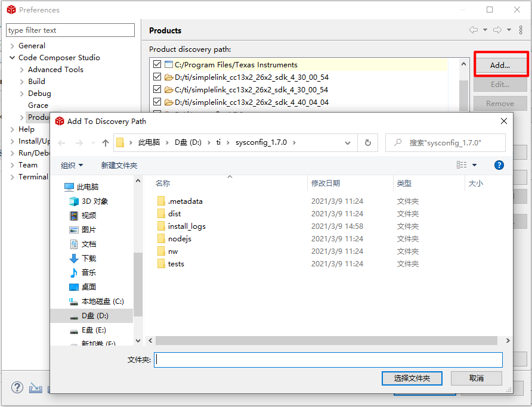The image size is (532, 407).
Task: Toggle checkbox for D:/ti/simplelink sdk_4_30_00_54
Action: [157, 77]
